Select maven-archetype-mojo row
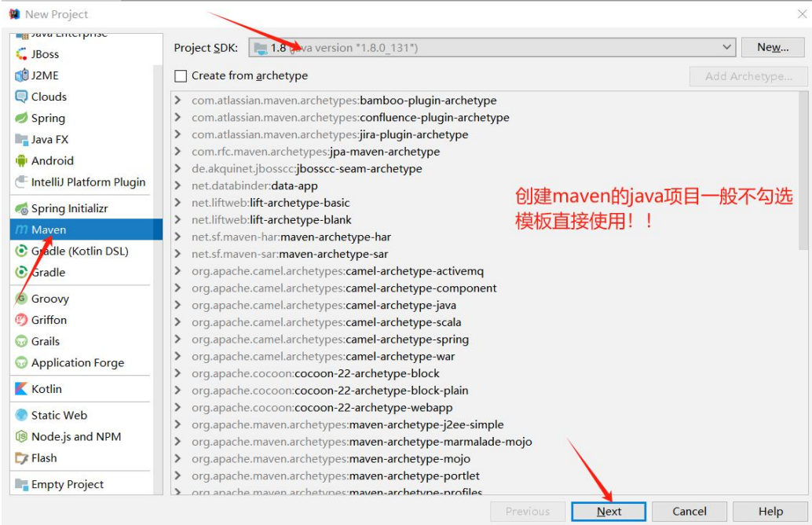 [x=485, y=458]
